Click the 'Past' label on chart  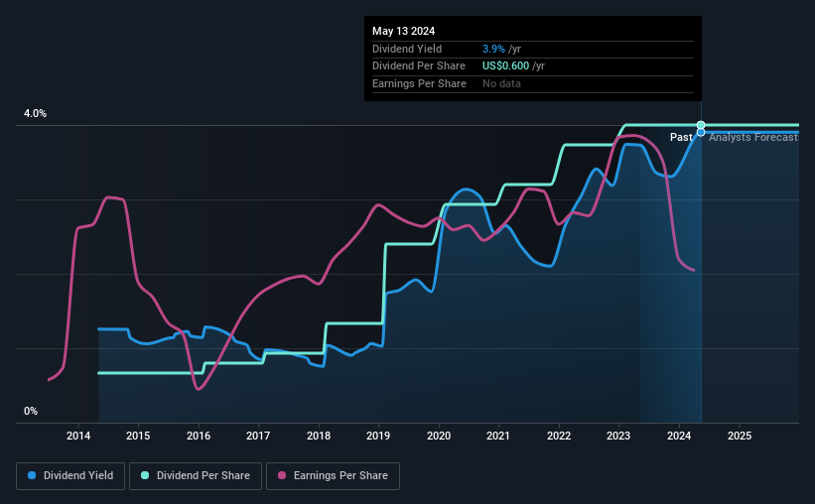click(x=681, y=137)
